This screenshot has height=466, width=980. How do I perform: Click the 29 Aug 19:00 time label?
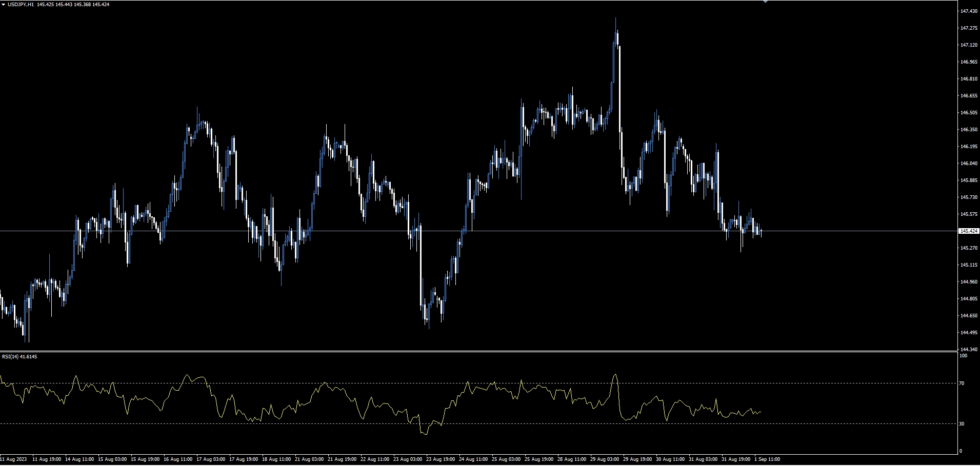tap(637, 459)
